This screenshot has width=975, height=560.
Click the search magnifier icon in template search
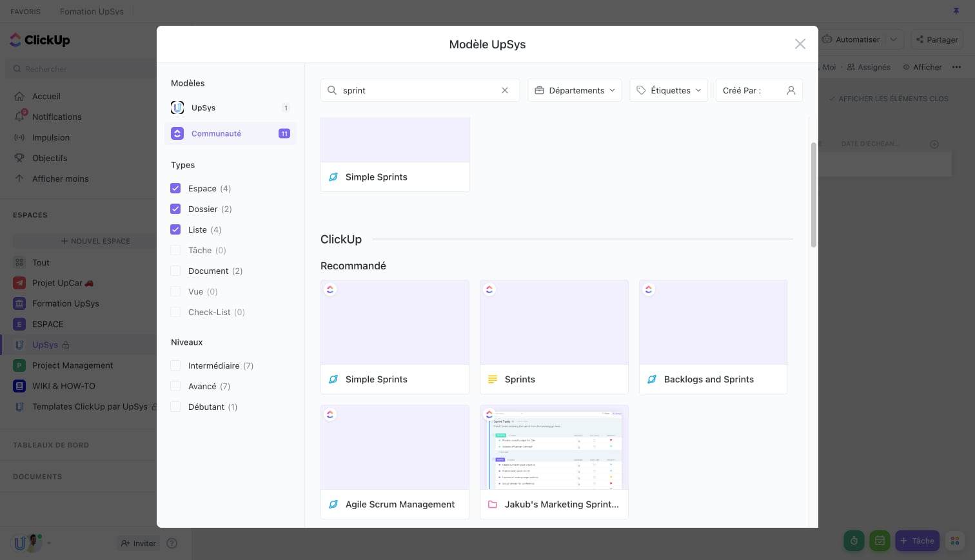pos(332,90)
